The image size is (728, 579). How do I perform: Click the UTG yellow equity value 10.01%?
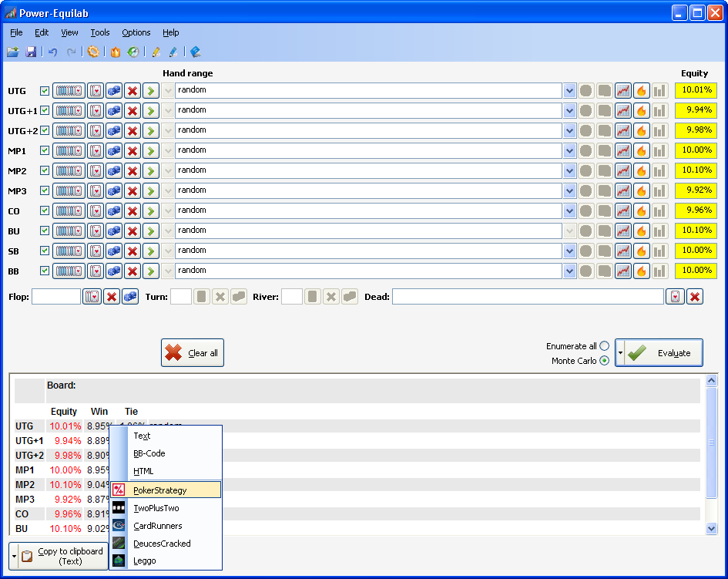696,90
